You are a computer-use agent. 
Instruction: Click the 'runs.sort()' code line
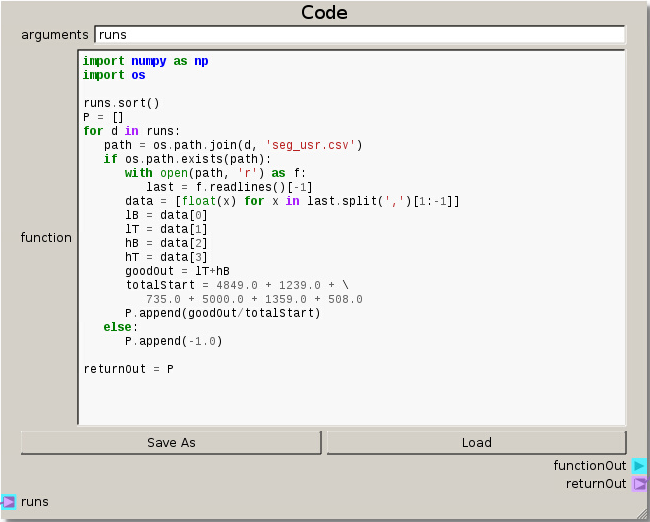[x=121, y=103]
